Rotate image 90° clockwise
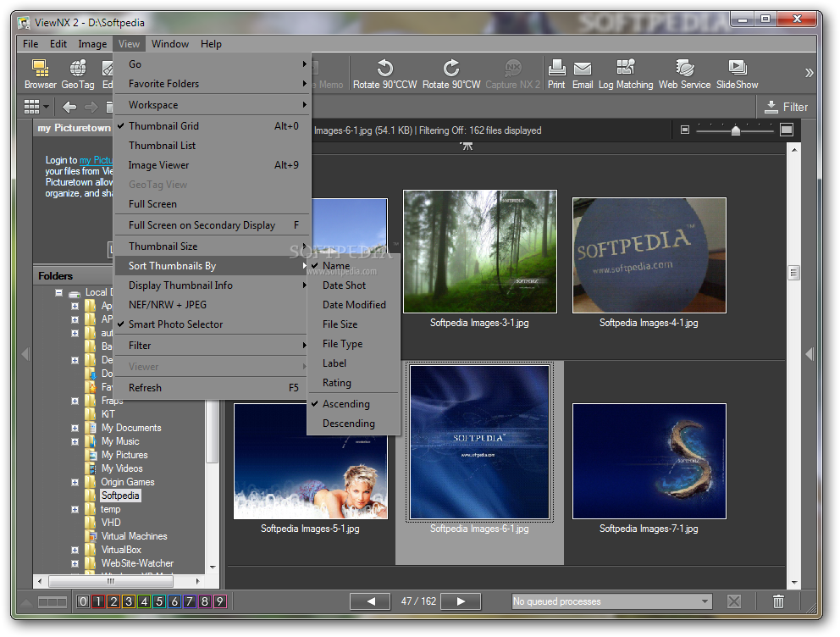The image size is (840, 637). [x=451, y=74]
